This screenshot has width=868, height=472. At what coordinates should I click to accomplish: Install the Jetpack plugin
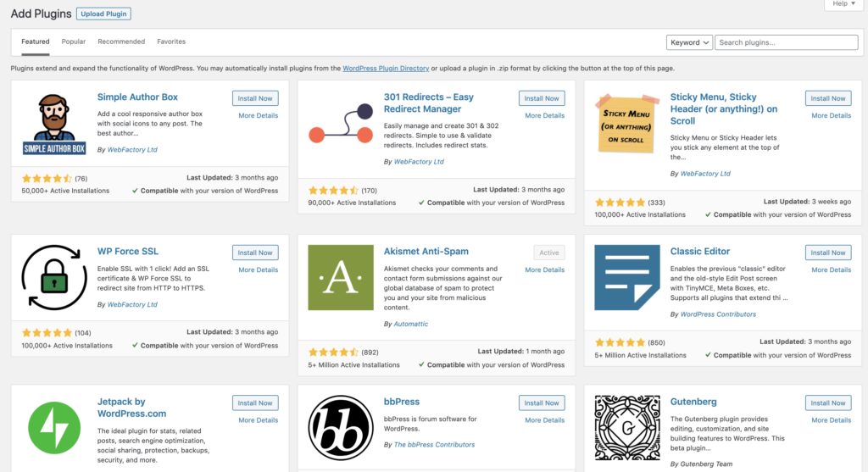(x=255, y=403)
